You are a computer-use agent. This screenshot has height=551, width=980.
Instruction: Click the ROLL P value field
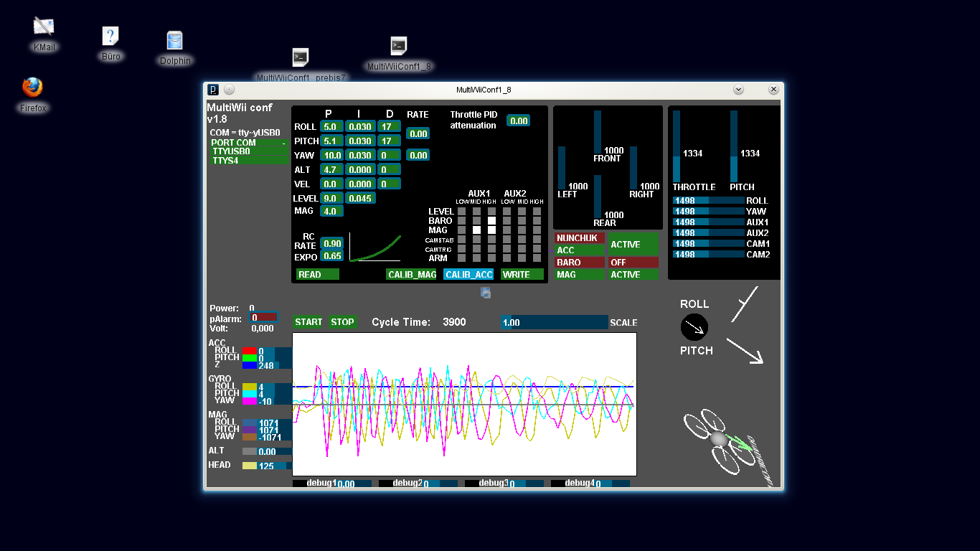pyautogui.click(x=331, y=126)
